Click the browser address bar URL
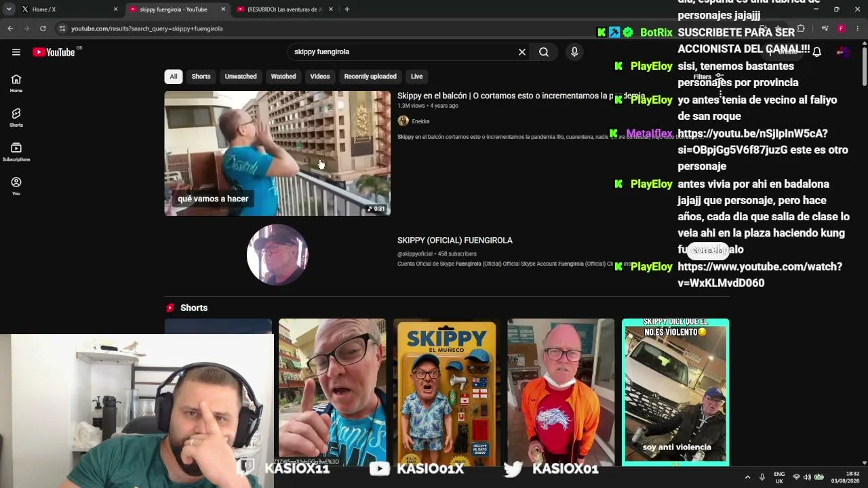 (x=147, y=28)
